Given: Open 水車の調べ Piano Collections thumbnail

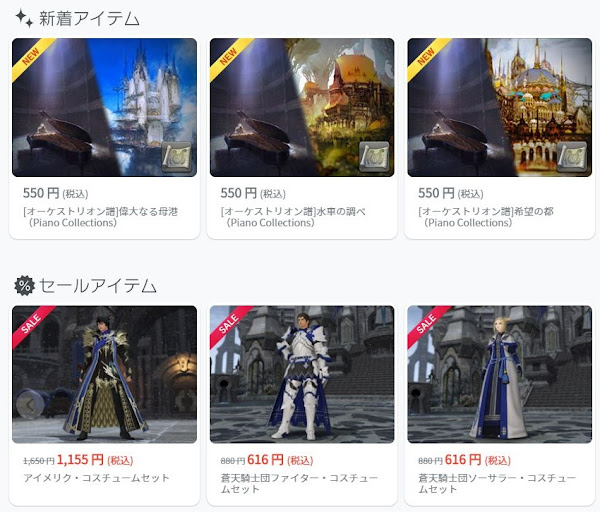Looking at the screenshot, I should [x=302, y=107].
